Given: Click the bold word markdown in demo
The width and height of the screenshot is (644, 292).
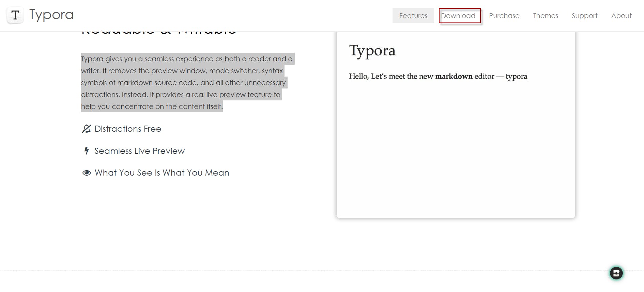Looking at the screenshot, I should [x=454, y=76].
